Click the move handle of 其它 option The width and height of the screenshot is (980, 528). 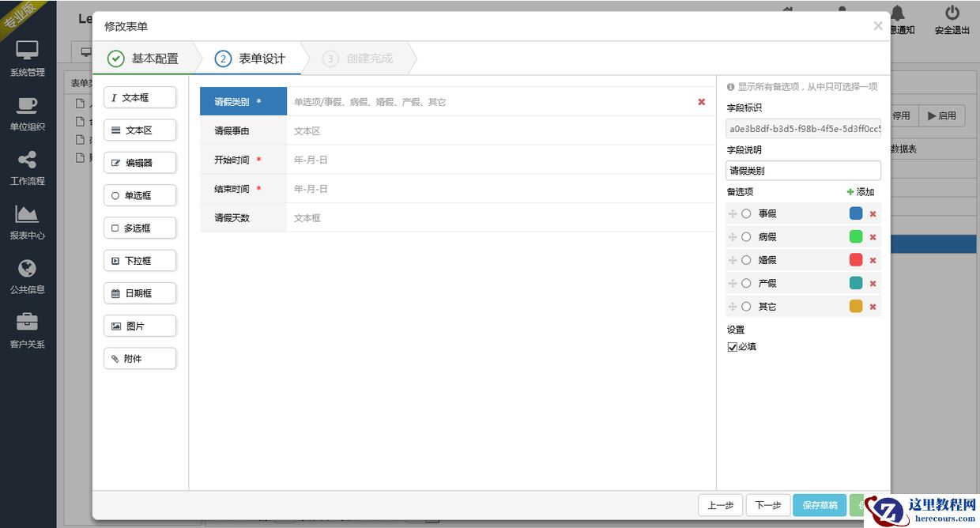[733, 307]
